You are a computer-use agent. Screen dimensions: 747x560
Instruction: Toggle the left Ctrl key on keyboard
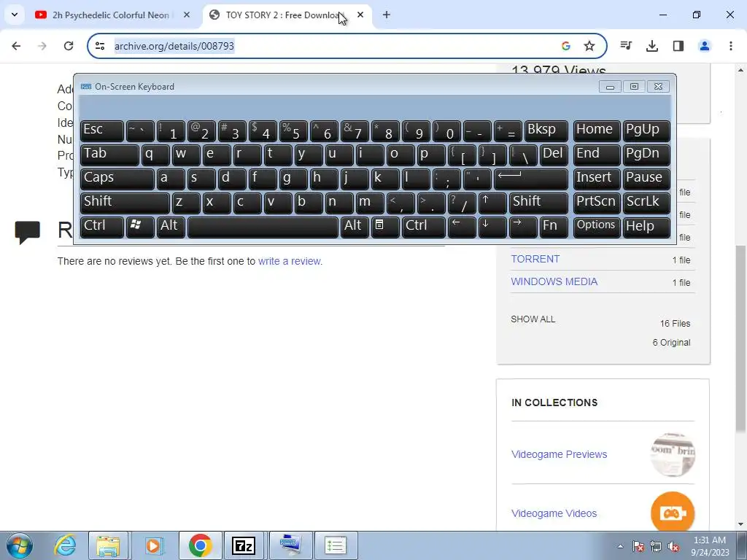[102, 226]
